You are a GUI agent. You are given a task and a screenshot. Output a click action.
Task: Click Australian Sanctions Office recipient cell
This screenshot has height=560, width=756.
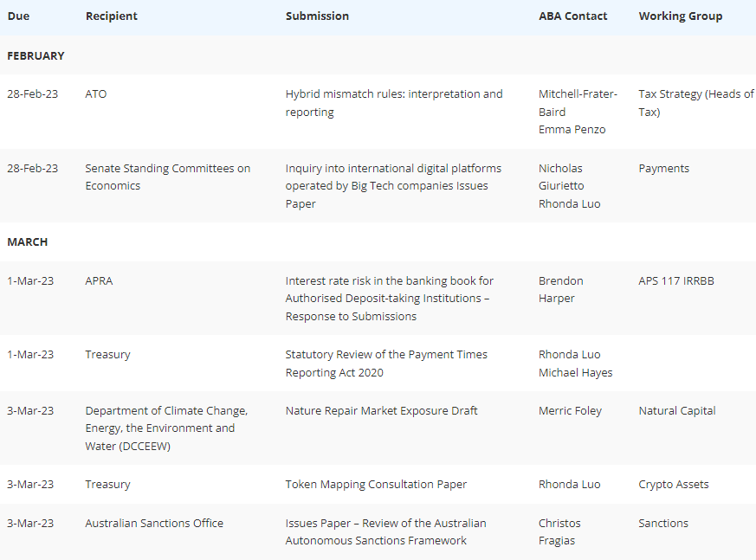point(154,523)
